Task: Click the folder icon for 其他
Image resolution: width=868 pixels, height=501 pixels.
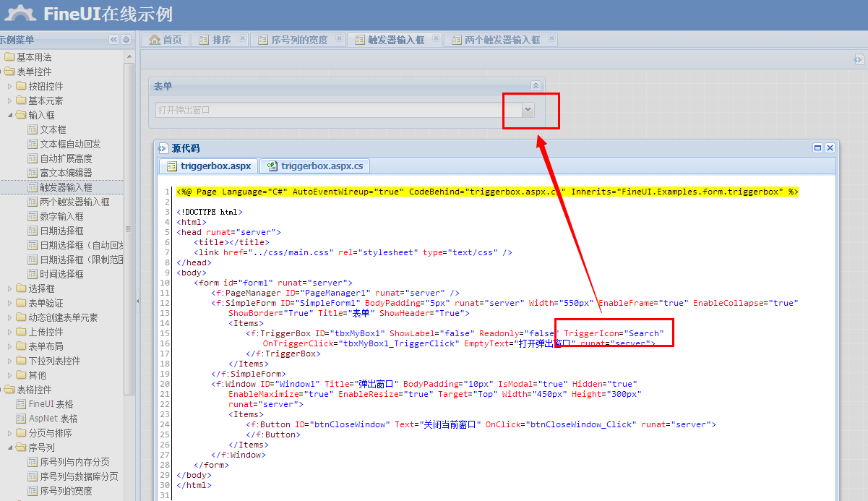Action: click(x=21, y=375)
